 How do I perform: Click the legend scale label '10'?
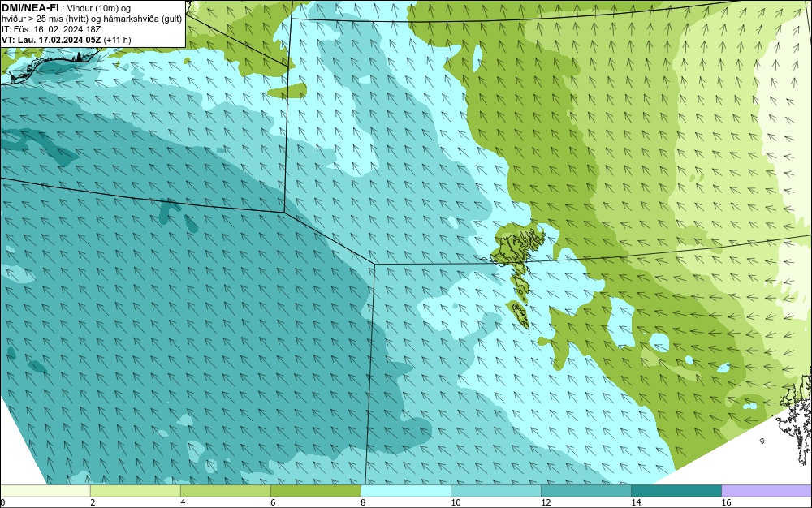coord(456,502)
